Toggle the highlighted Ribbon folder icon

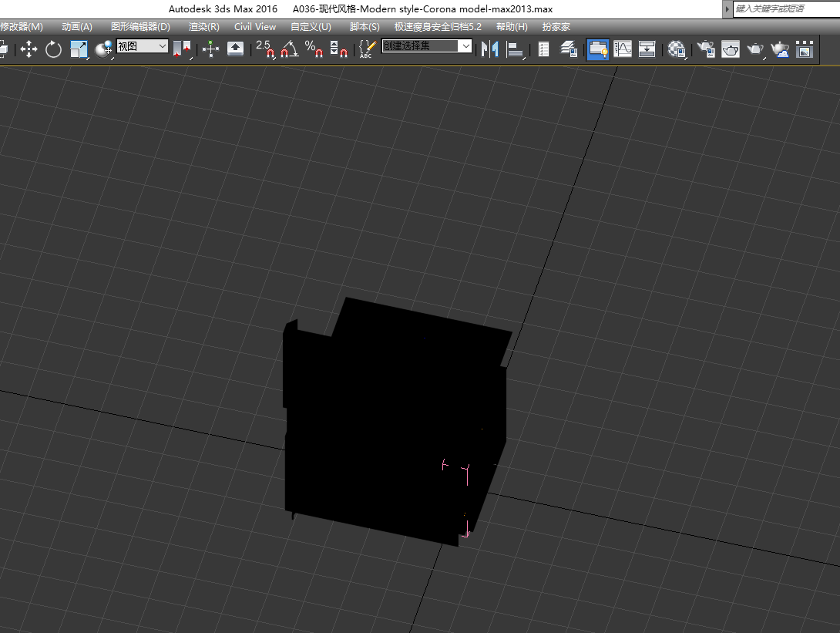pyautogui.click(x=597, y=49)
